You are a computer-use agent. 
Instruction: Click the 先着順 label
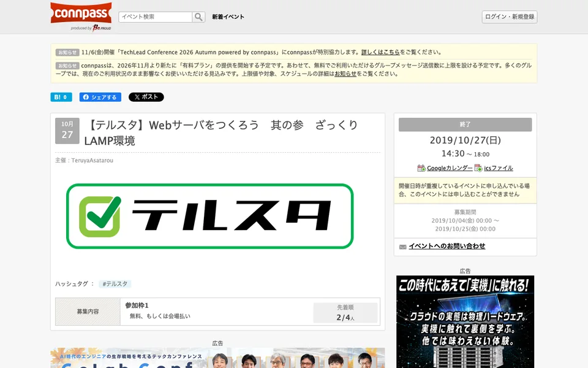[345, 307]
